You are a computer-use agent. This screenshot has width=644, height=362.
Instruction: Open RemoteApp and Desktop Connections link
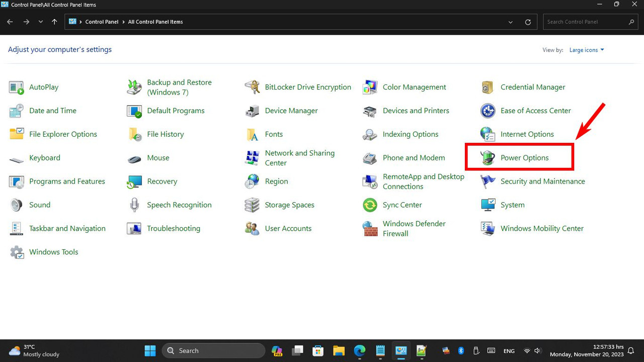[423, 182]
